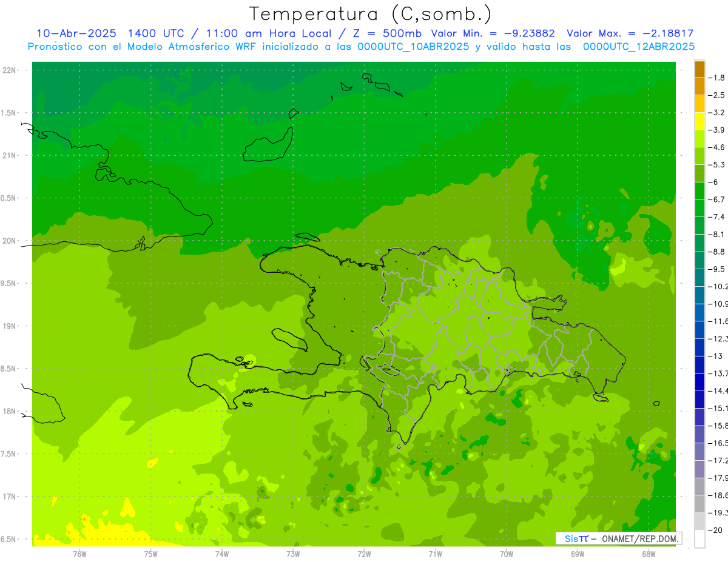Pick the teal swatch between -9.5 and -10.2
Image resolution: width=728 pixels, height=562 pixels.
pyautogui.click(x=700, y=278)
